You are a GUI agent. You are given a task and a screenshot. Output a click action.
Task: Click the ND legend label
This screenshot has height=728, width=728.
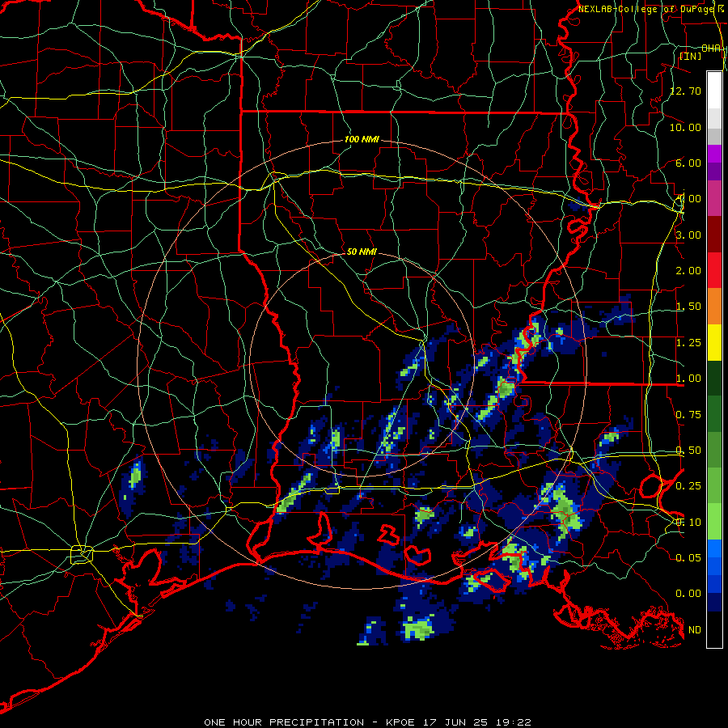pos(695,630)
